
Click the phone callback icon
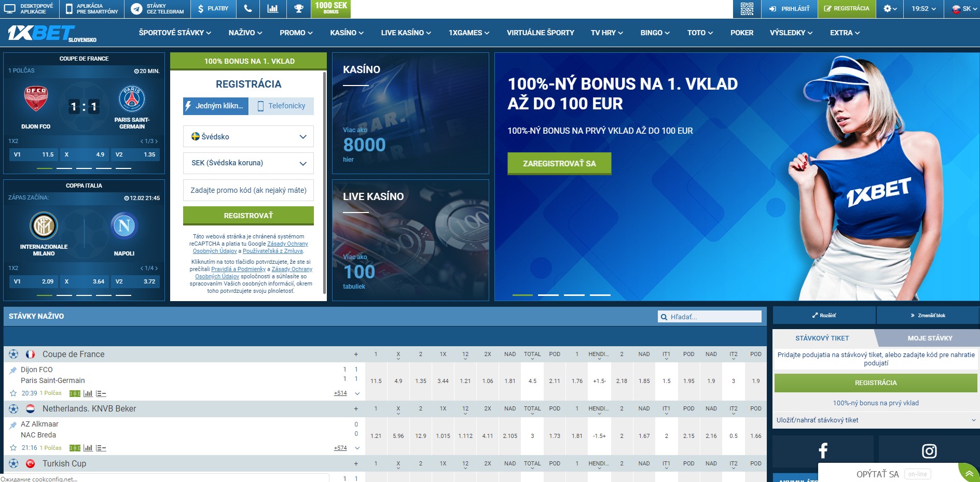248,9
